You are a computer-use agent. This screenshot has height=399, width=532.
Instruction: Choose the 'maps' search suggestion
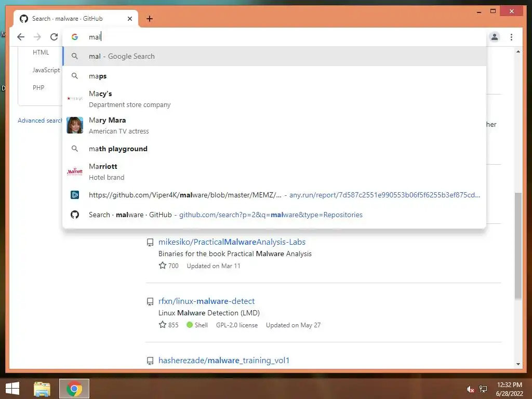(x=274, y=76)
